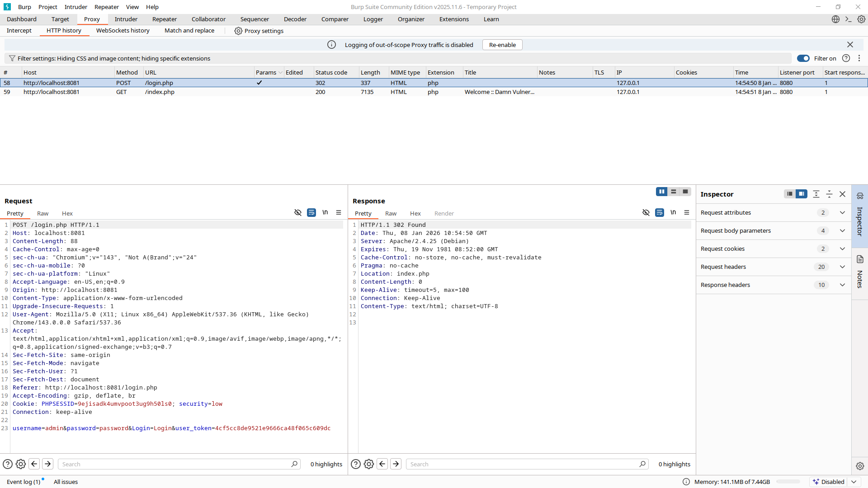Switch Inspector to docked-right layout toggle

[802, 194]
